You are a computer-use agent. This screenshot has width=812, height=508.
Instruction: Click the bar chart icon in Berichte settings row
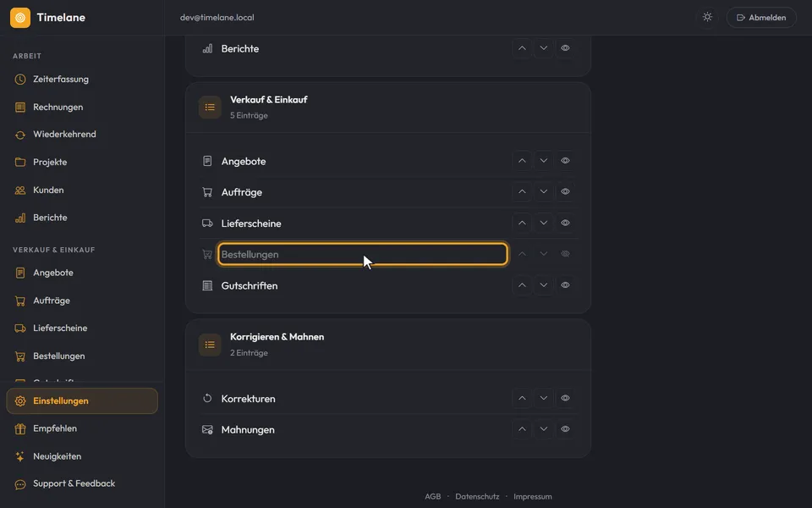pos(207,48)
